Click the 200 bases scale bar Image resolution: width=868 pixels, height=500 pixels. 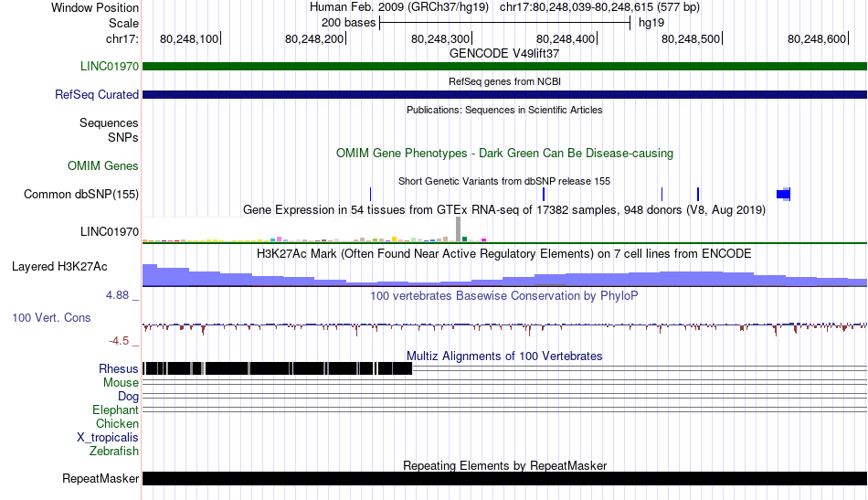click(505, 23)
